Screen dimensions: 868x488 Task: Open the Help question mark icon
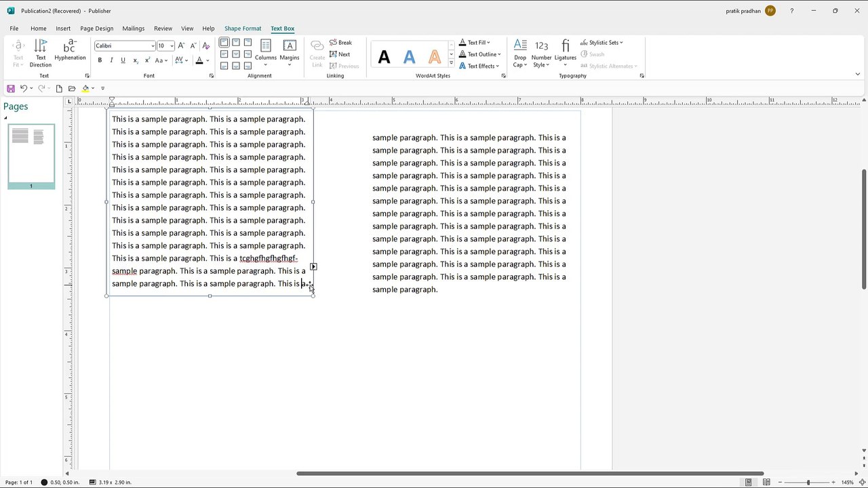pos(791,11)
